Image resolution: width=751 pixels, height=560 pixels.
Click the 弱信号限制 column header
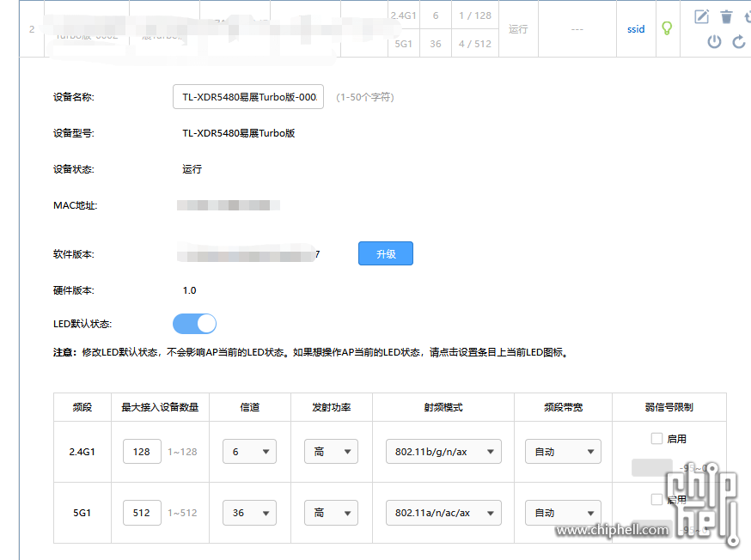[669, 407]
